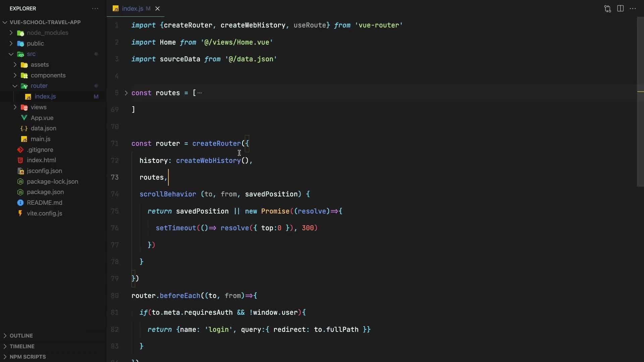The image size is (644, 362).
Task: Close the index.js editor tab
Action: click(157, 9)
